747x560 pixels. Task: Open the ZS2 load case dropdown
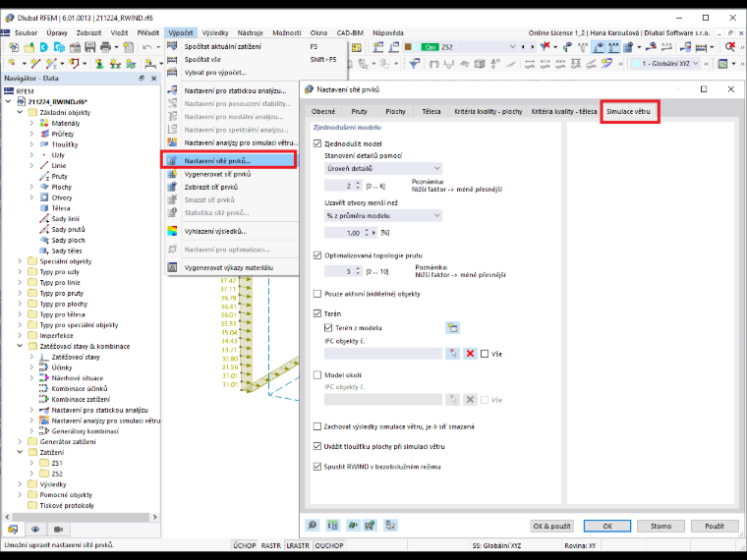[x=512, y=47]
